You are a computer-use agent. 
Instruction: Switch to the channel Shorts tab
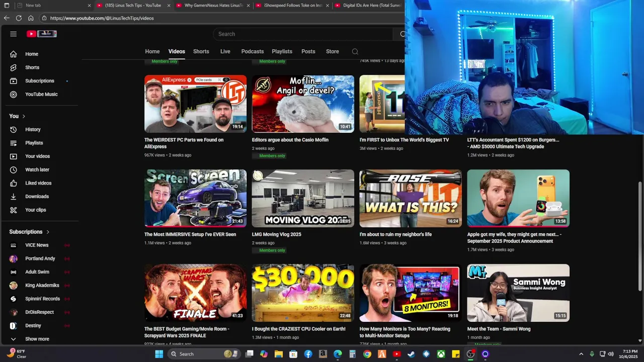click(x=201, y=51)
